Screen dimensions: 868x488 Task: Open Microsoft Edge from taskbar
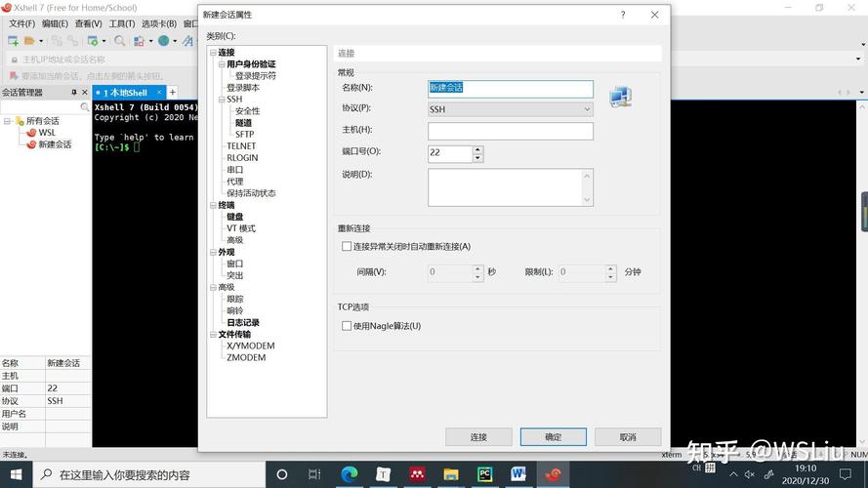pos(350,474)
